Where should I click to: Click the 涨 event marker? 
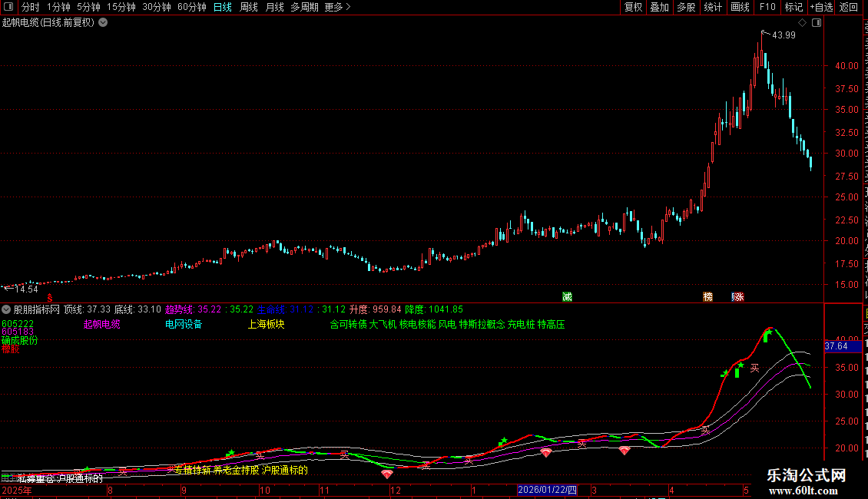(738, 297)
